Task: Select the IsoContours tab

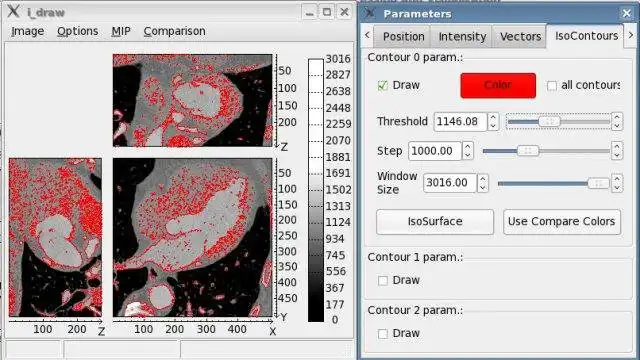Action: (x=586, y=36)
